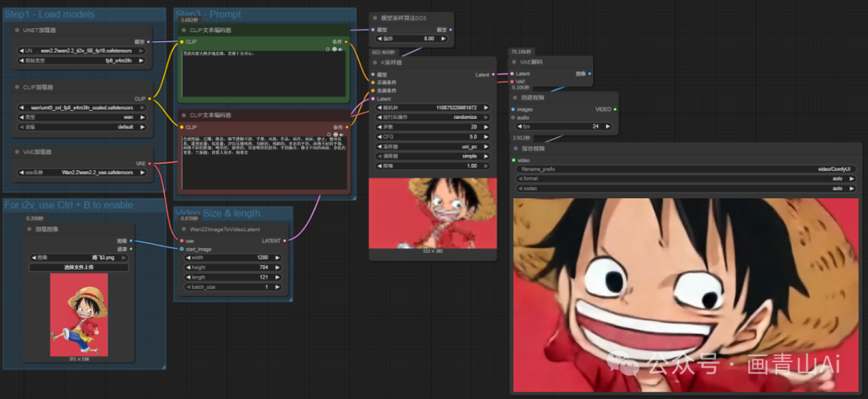This screenshot has width=868, height=399.
Task: Click the positive prompt text box in green node
Action: pyautogui.click(x=263, y=74)
